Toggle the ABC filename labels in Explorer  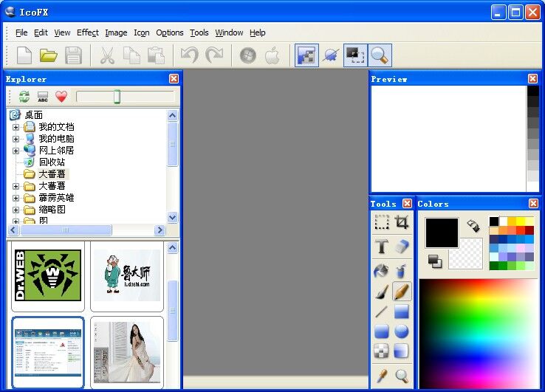click(x=43, y=97)
